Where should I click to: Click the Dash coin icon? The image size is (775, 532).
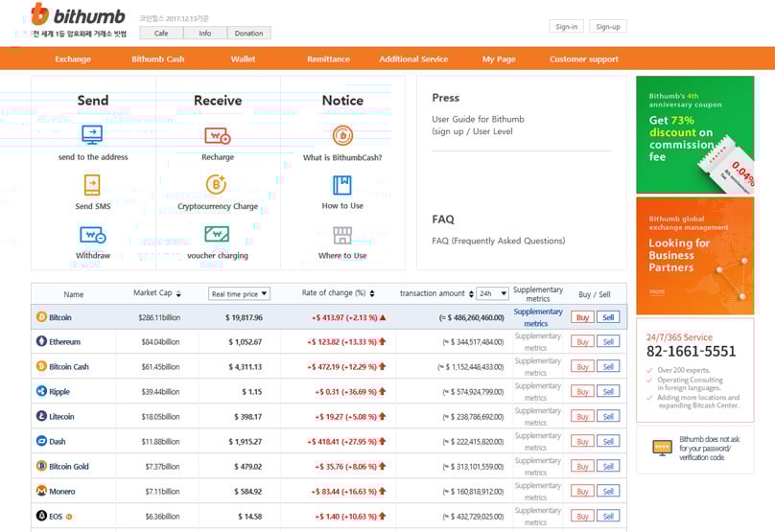coord(41,441)
